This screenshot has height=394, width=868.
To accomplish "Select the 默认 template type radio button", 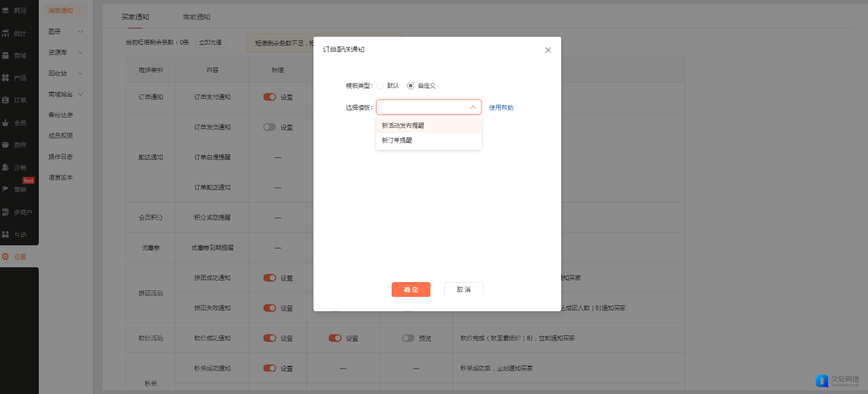I will 380,86.
